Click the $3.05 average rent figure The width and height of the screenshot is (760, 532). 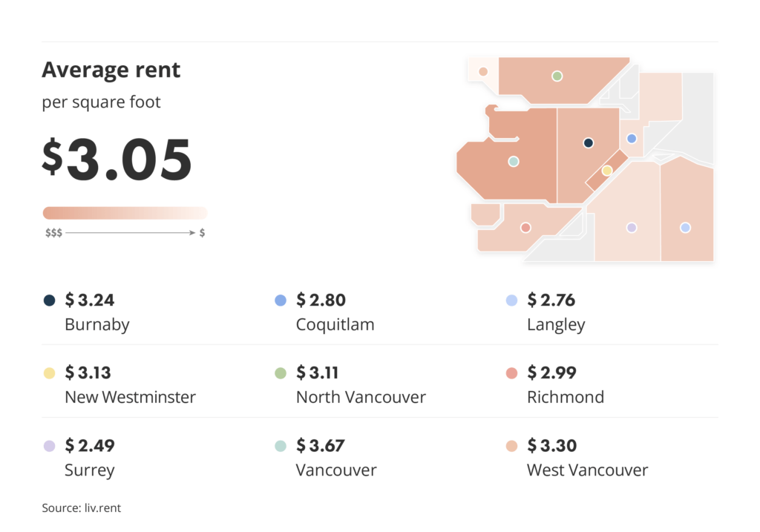pos(117,160)
